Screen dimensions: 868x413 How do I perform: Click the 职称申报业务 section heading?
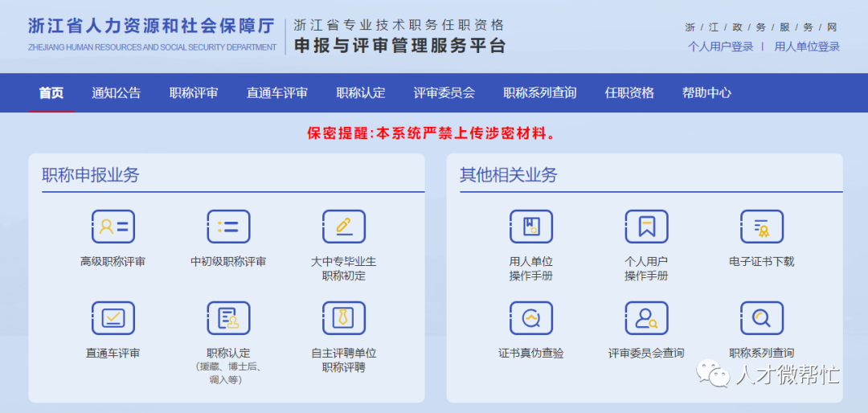pos(91,175)
